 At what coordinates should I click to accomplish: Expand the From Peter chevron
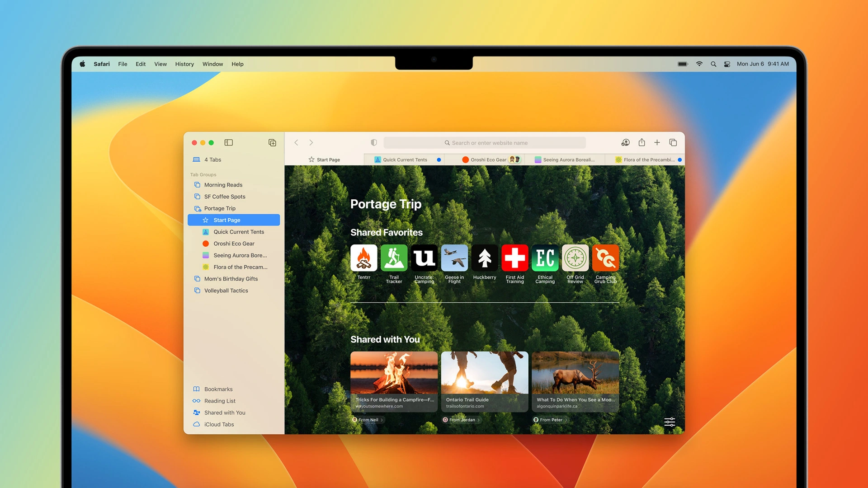(x=566, y=420)
